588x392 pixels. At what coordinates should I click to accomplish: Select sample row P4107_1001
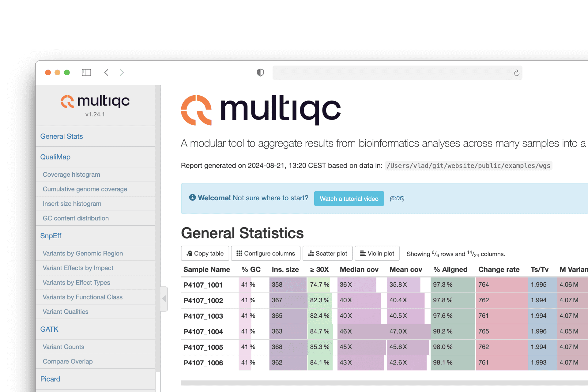(203, 285)
